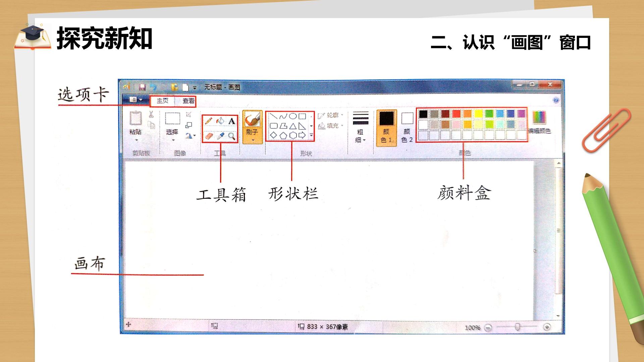
Task: Pick the Rectangle shape in the top row
Action: point(302,116)
